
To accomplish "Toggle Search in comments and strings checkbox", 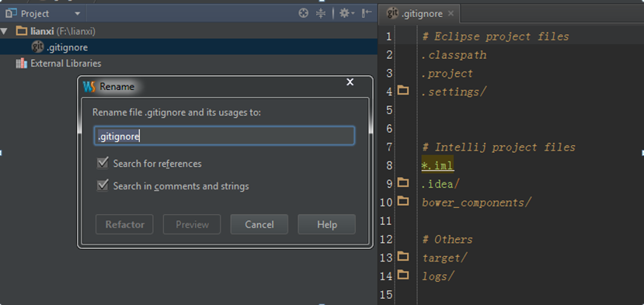I will click(x=103, y=185).
